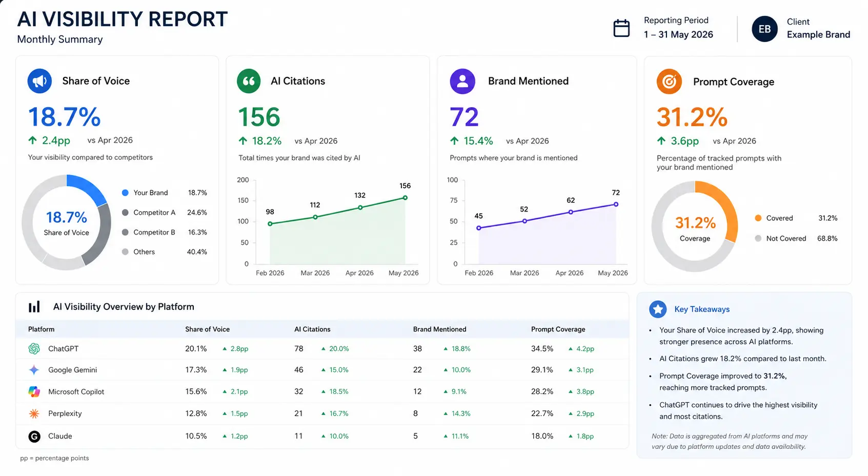
Task: Select the Feb 2026 point labeled 98
Action: [270, 224]
